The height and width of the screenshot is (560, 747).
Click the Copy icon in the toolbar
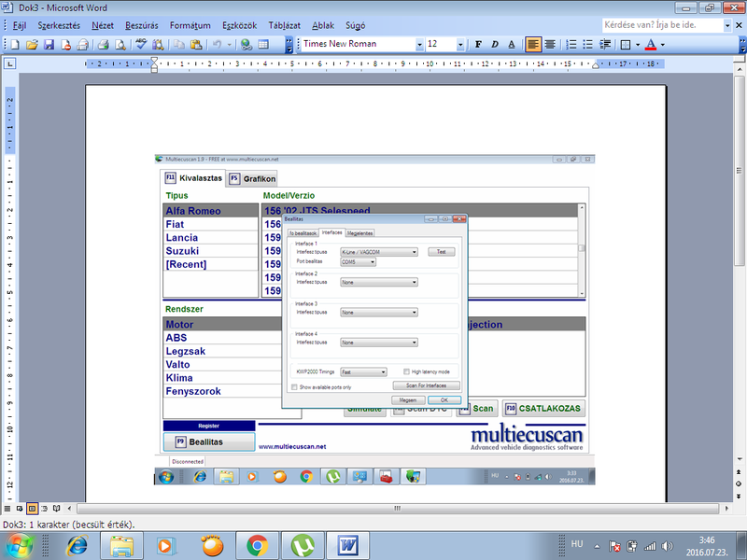179,45
